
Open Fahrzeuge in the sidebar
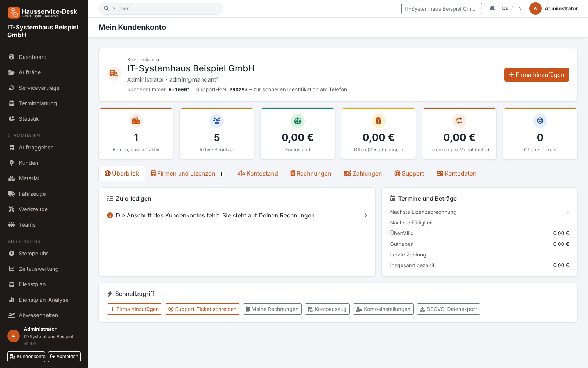point(44,194)
